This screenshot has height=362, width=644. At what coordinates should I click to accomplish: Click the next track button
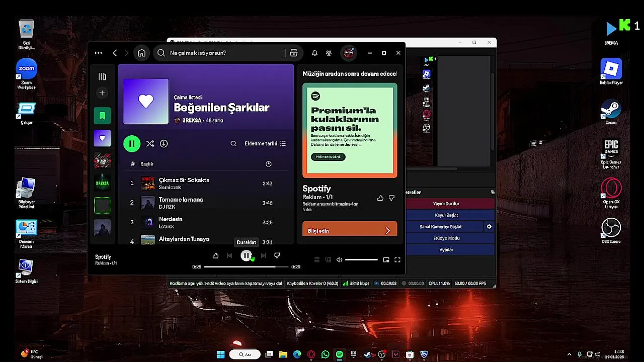pyautogui.click(x=263, y=256)
